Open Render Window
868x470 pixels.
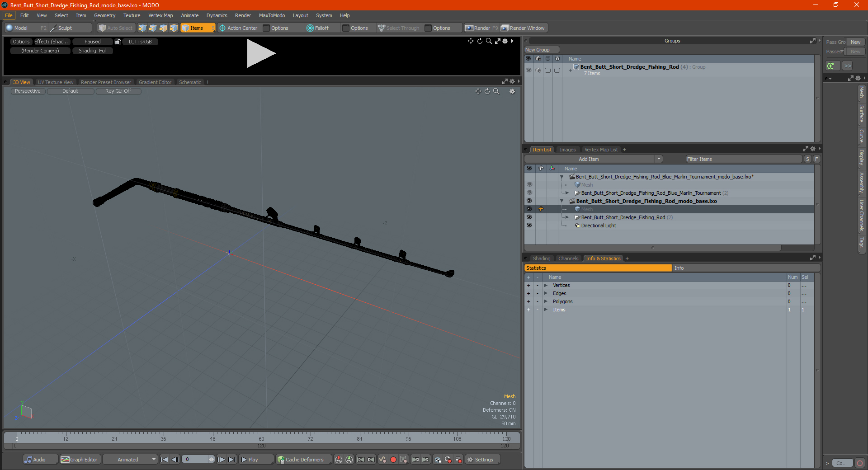click(524, 28)
